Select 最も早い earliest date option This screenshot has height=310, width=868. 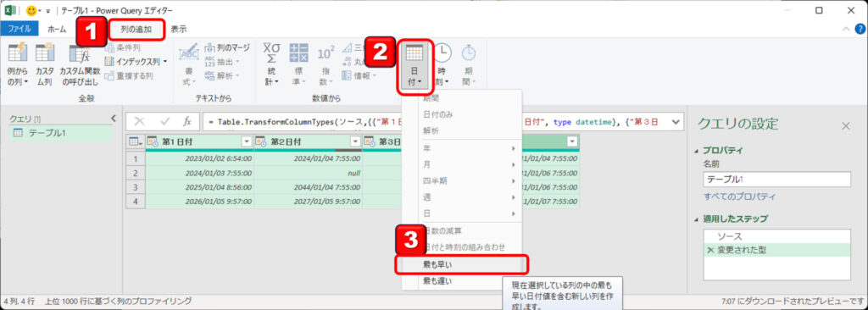pos(462,264)
